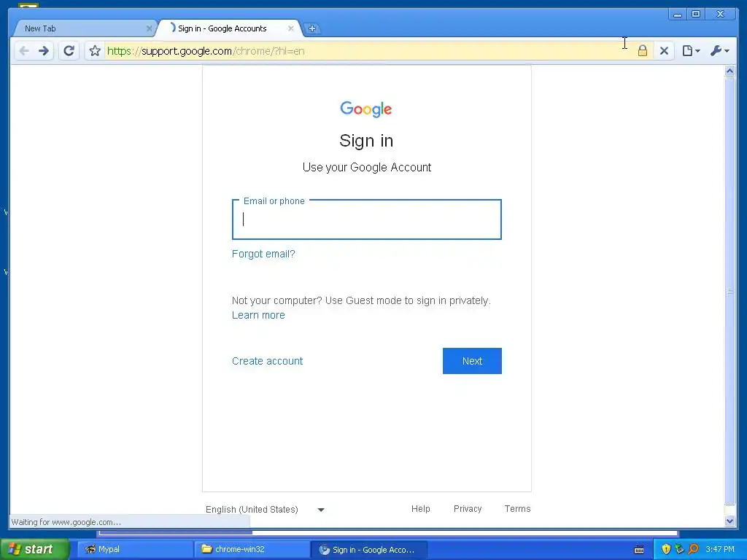The width and height of the screenshot is (747, 560).
Task: Click the vertical scrollbar thumb
Action: click(x=729, y=291)
